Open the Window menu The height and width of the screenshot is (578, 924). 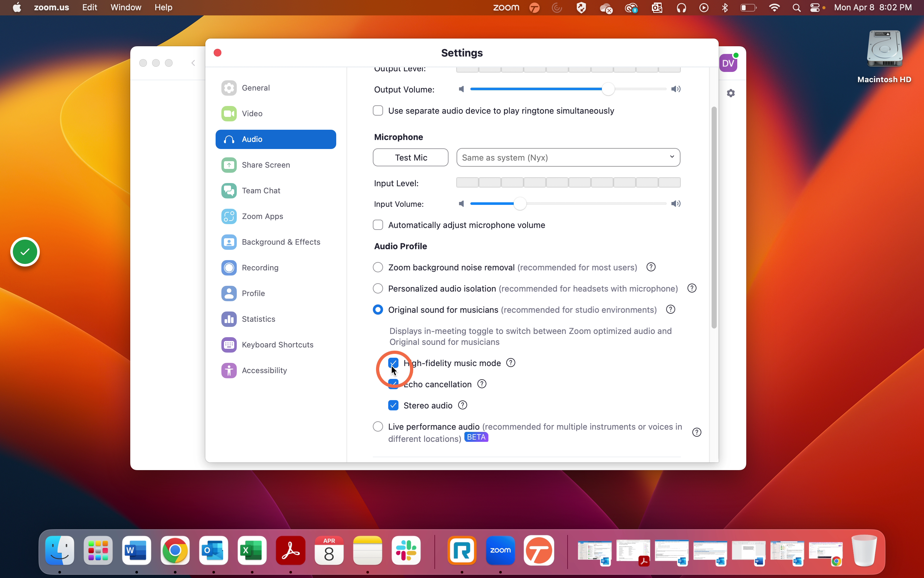tap(126, 7)
